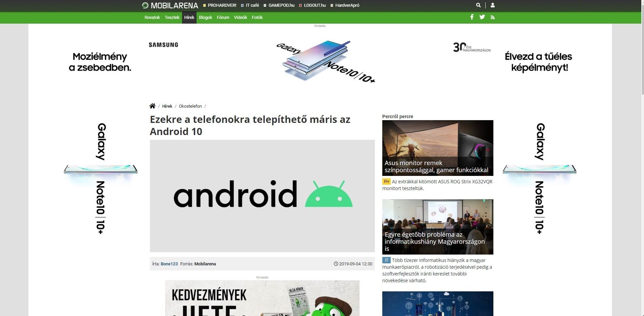The height and width of the screenshot is (316, 644).
Task: Open the Asus monitor article thumbnail
Action: tap(438, 148)
